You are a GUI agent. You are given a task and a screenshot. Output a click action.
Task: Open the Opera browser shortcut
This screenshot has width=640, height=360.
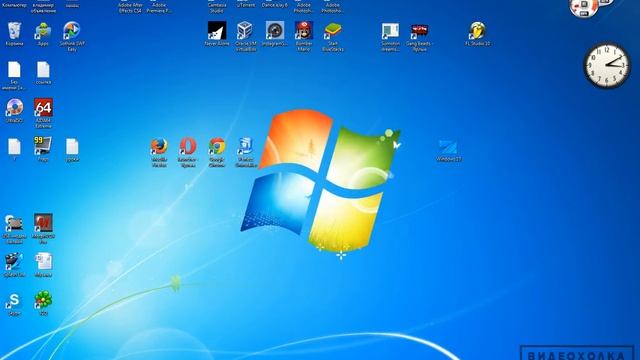tap(188, 147)
